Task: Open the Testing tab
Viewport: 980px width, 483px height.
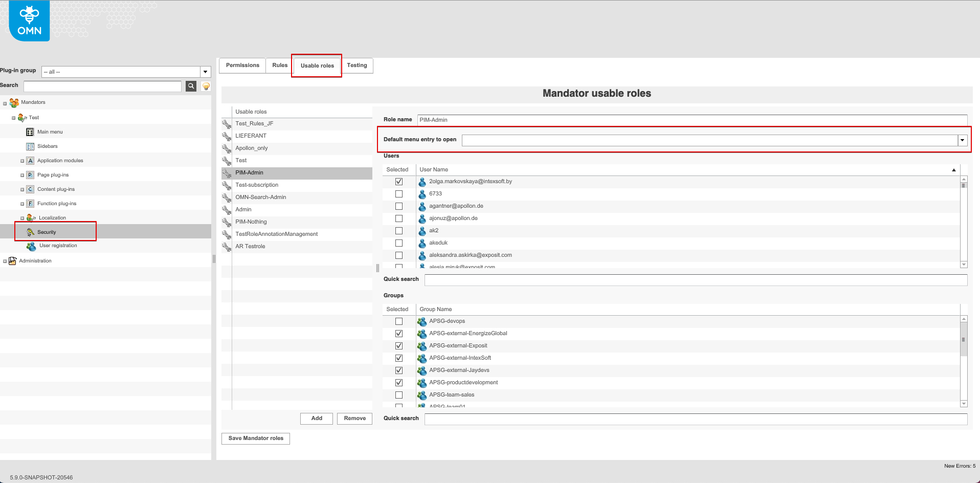Action: click(357, 65)
